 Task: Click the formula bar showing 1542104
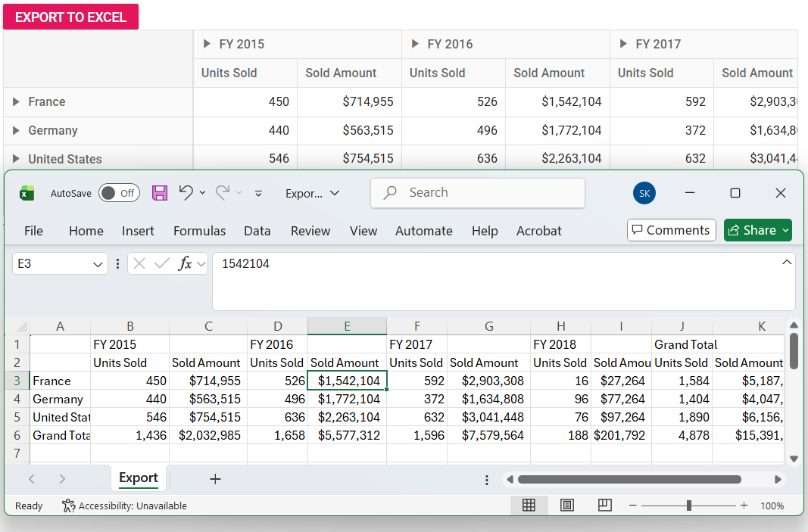pos(504,282)
